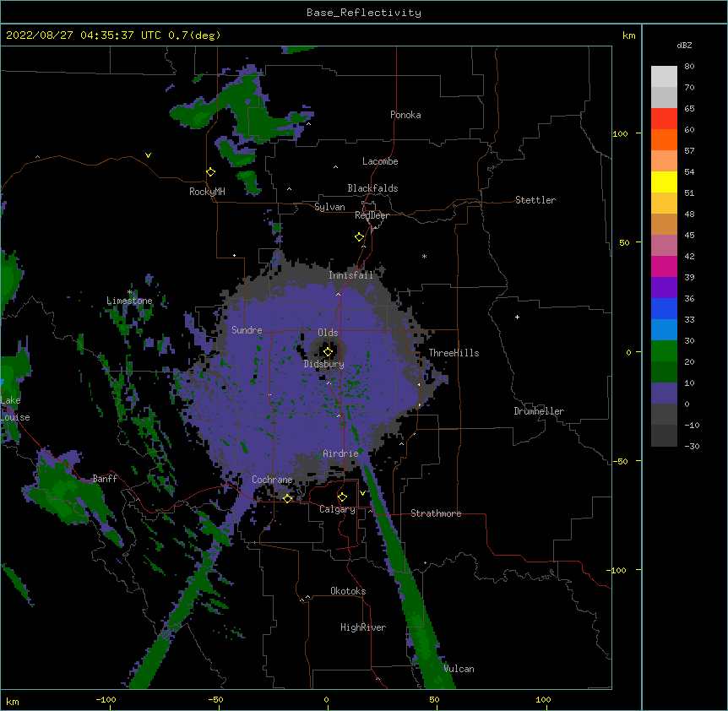Pick the royal blue swatch between 36 and 33
This screenshot has width=728, height=711.
click(664, 308)
